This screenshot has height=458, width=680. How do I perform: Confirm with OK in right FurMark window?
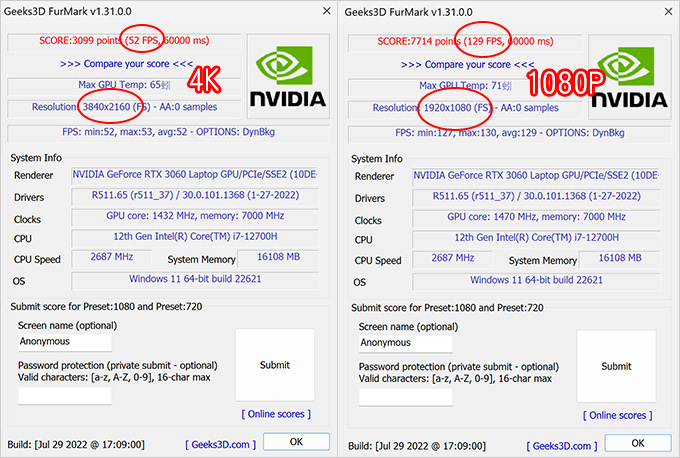(x=638, y=443)
